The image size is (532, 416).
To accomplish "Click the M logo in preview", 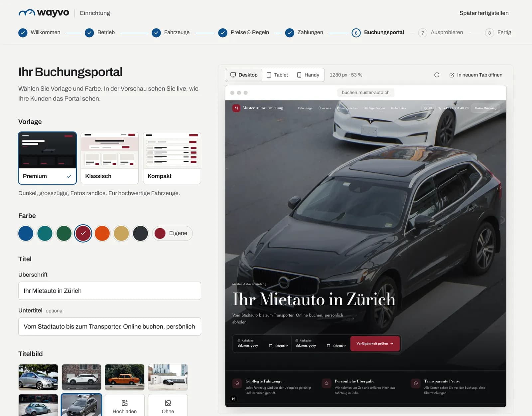I will (x=236, y=108).
